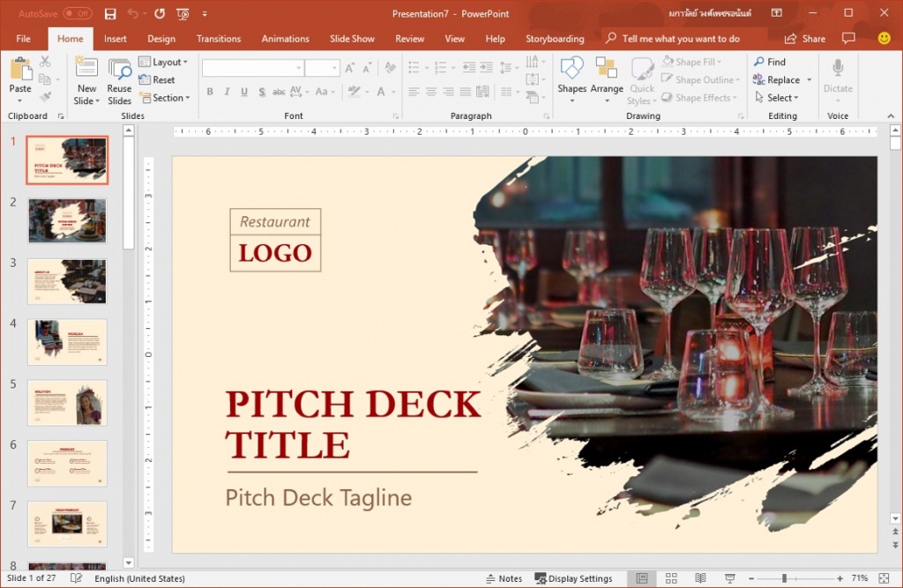Expand the Select dropdown in Editing
This screenshot has height=588, width=903.
pos(776,98)
